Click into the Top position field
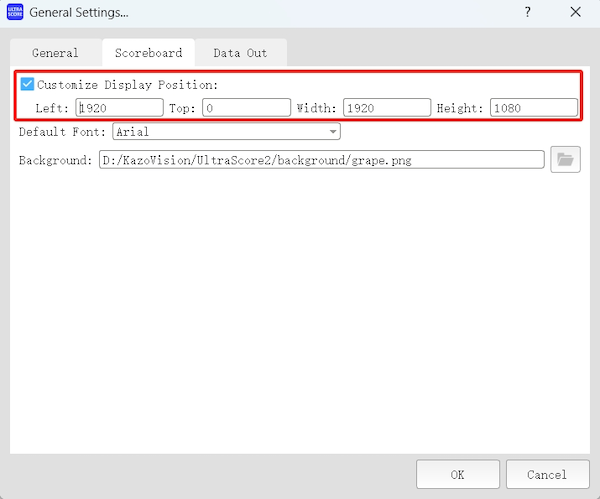Screen dimensions: 600x499 [x=246, y=107]
